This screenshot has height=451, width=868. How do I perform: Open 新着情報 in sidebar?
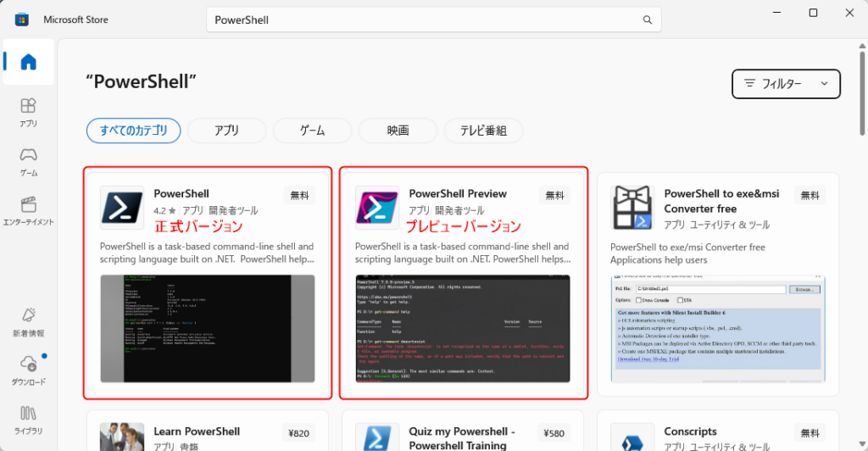(28, 322)
